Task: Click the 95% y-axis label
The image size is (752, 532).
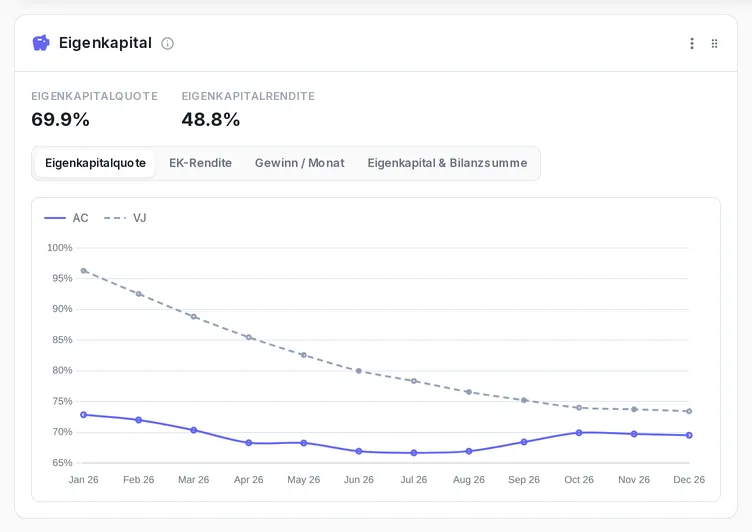Action: point(62,279)
